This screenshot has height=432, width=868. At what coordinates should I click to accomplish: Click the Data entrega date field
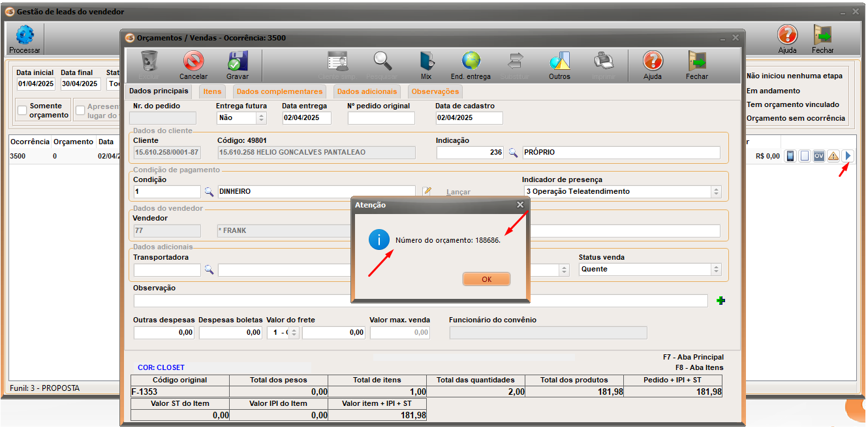[x=306, y=118]
